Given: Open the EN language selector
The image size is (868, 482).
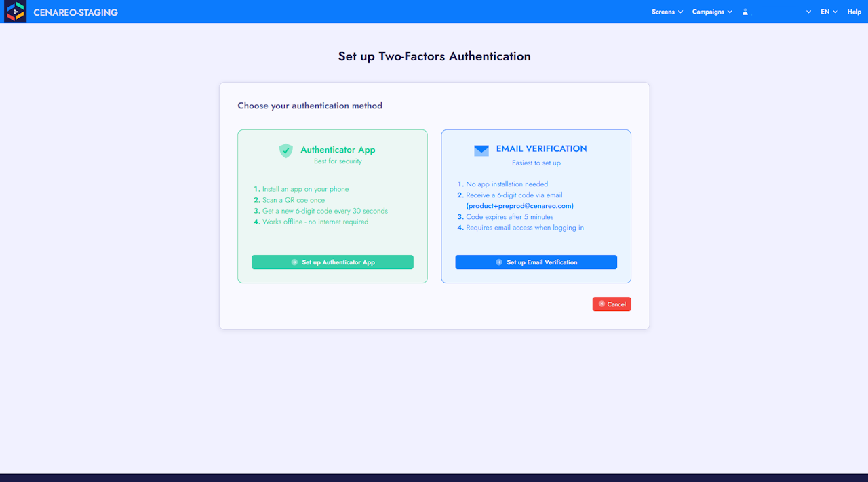Looking at the screenshot, I should click(x=829, y=12).
